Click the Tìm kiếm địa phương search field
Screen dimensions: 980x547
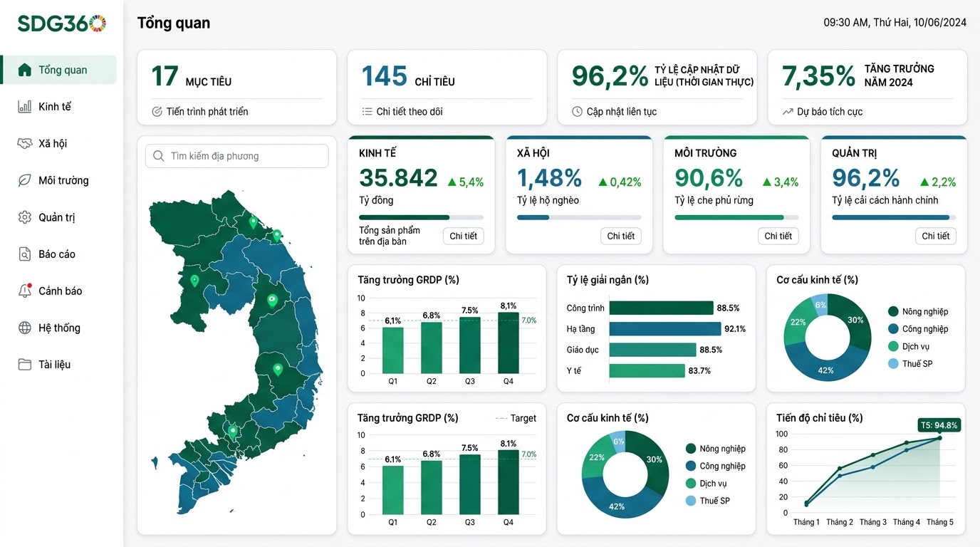point(237,156)
